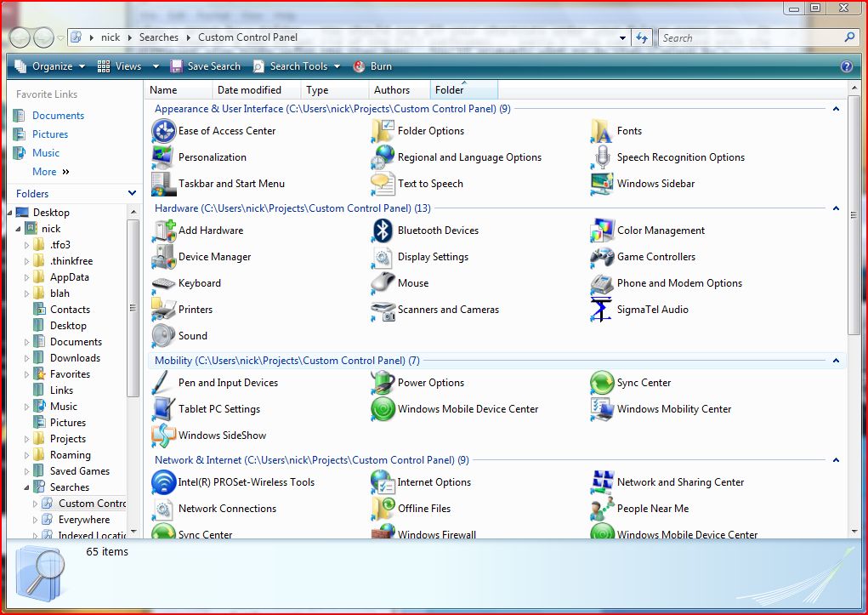Open the Add Hardware icon
Image resolution: width=868 pixels, height=615 pixels.
pyautogui.click(x=163, y=231)
